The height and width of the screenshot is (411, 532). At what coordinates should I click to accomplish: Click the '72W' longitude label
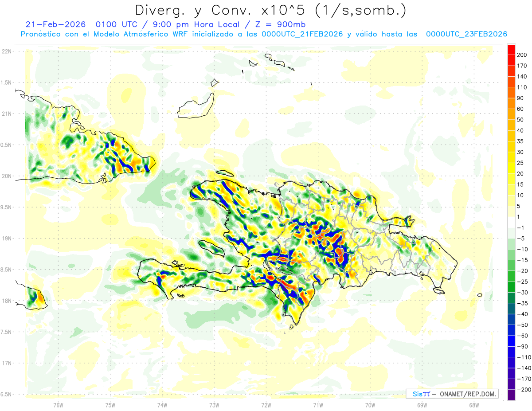click(x=266, y=405)
